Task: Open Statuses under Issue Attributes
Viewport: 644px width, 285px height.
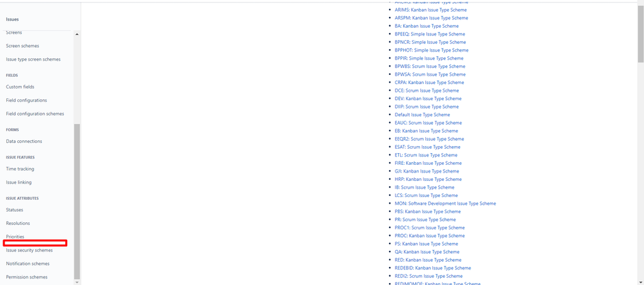Action: click(x=15, y=210)
